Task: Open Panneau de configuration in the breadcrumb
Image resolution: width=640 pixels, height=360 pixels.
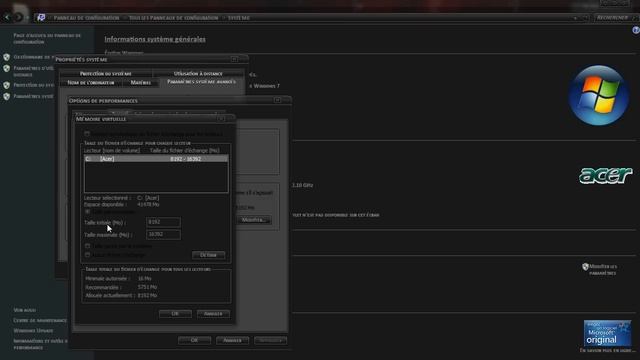Action: click(x=87, y=18)
